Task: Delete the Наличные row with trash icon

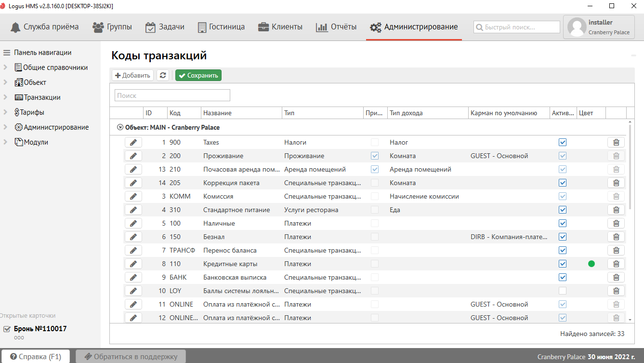Action: [616, 223]
